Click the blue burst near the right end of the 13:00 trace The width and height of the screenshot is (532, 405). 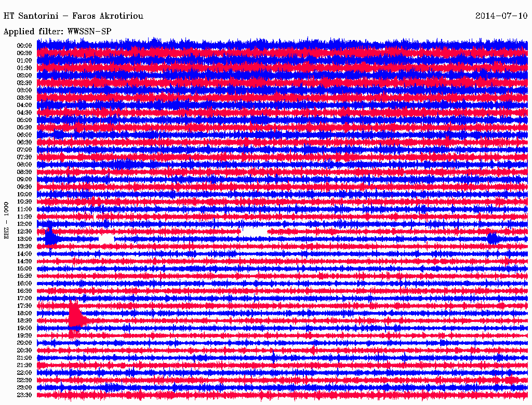491,238
